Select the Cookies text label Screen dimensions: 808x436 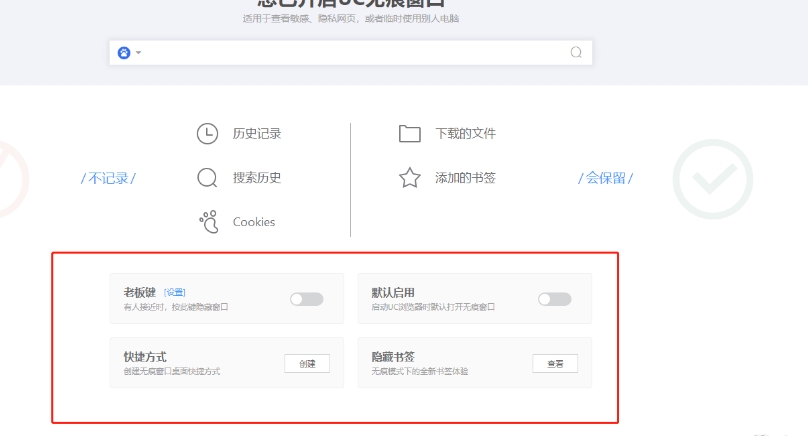click(x=254, y=222)
